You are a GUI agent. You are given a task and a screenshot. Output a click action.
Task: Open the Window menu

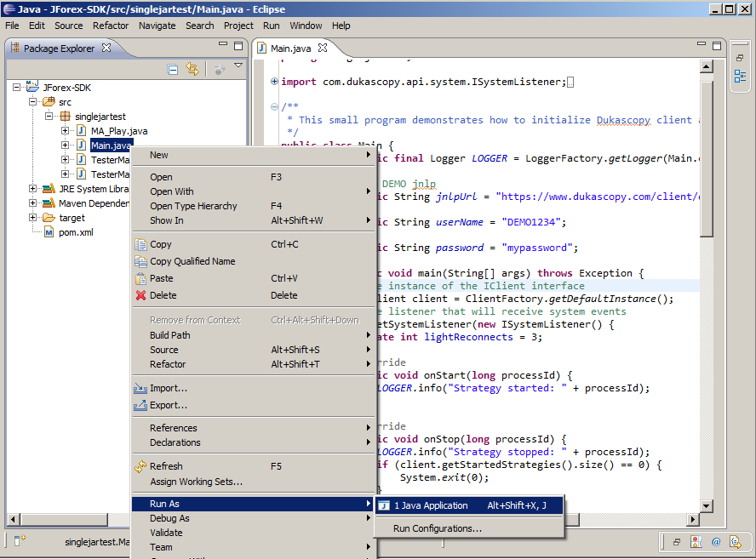(x=306, y=26)
